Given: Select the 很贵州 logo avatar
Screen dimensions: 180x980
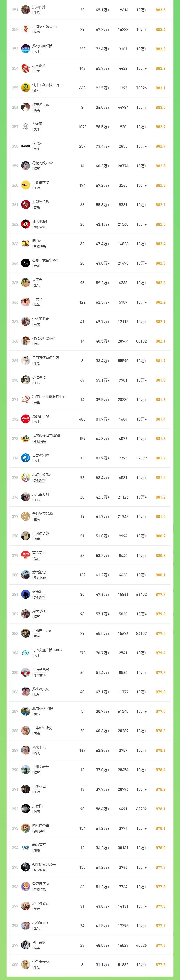Looking at the screenshot, I should 26,146.
